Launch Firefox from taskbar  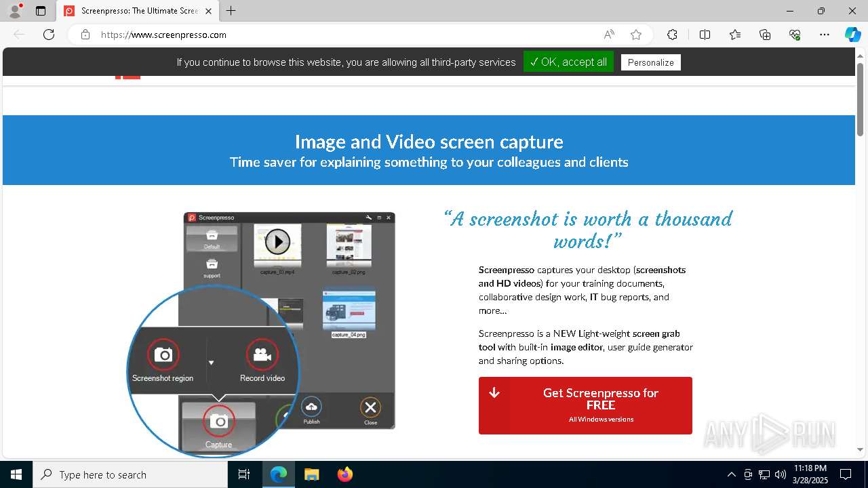(345, 474)
